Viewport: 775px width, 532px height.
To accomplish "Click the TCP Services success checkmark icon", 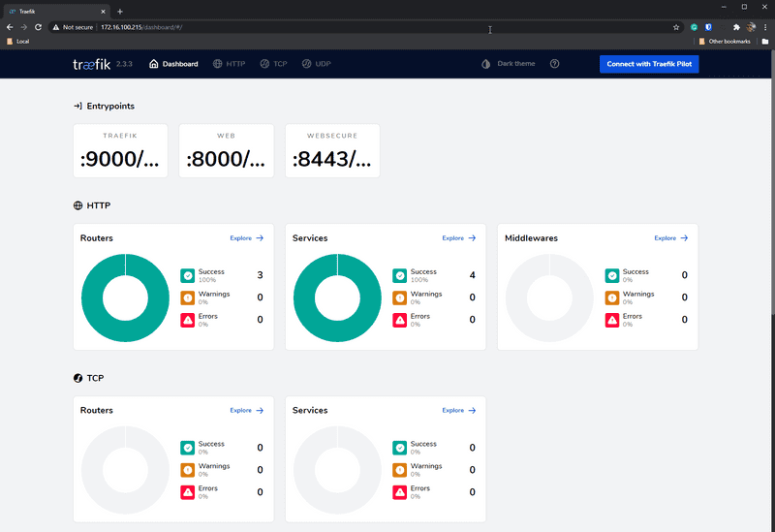I will pyautogui.click(x=400, y=448).
